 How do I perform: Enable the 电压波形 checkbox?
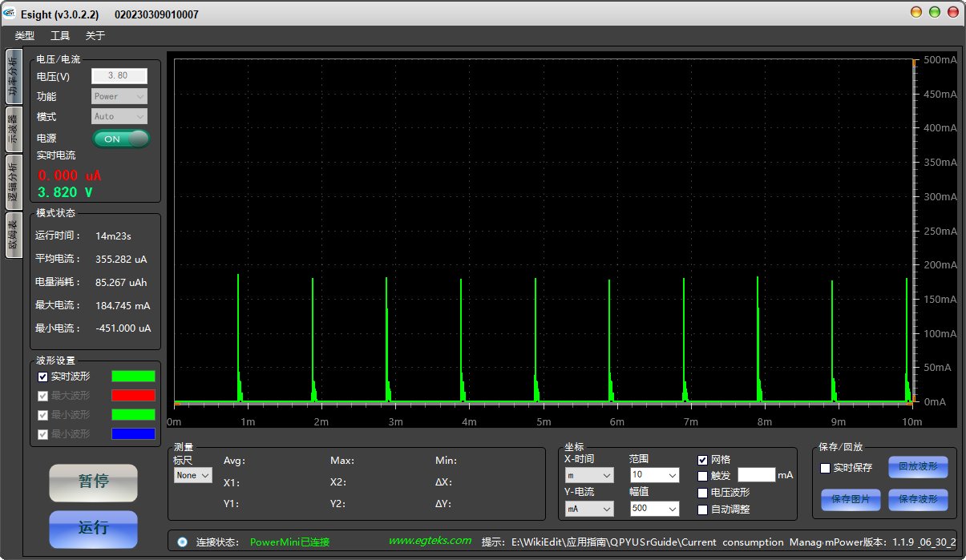pos(703,493)
